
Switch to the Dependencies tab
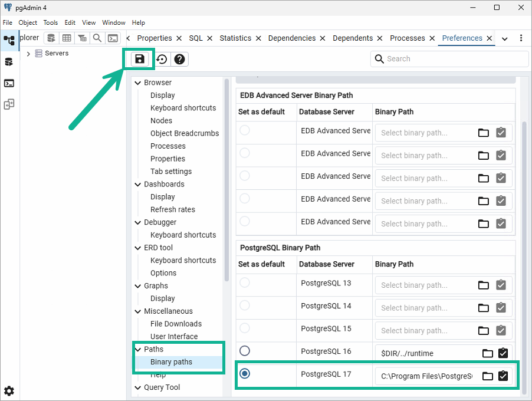coord(292,38)
